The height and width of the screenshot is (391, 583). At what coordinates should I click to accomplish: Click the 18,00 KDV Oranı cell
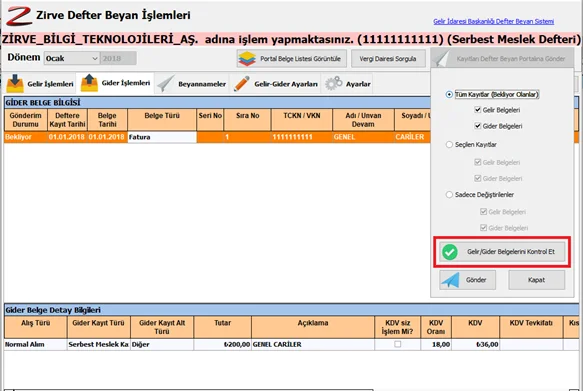(x=436, y=345)
